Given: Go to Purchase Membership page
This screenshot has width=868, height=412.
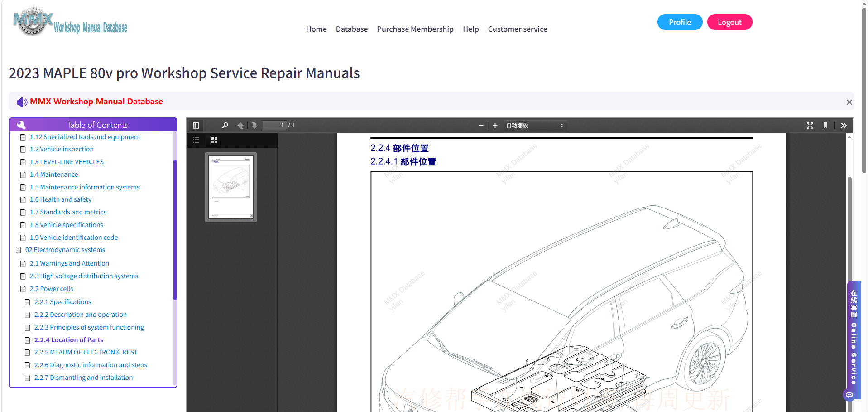Looking at the screenshot, I should [x=415, y=29].
